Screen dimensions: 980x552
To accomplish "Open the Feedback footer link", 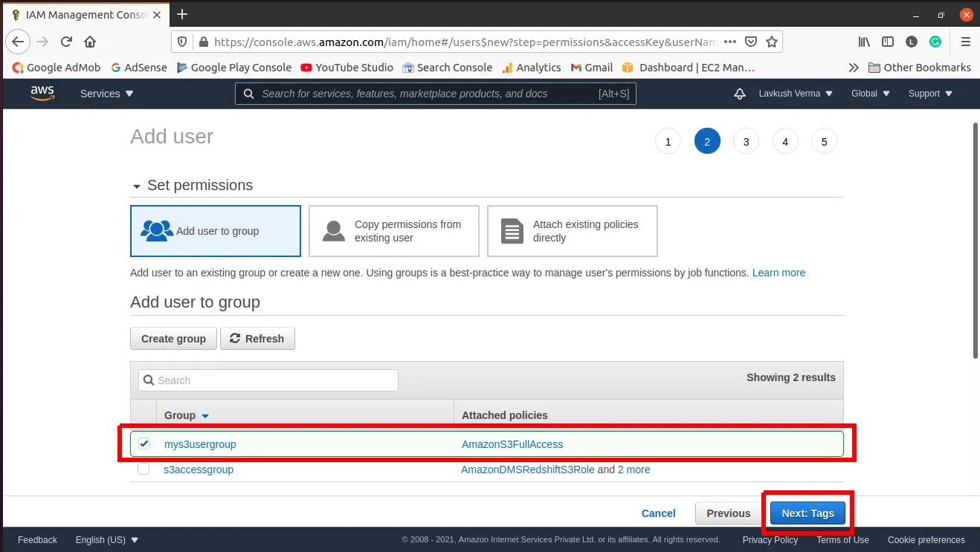I will [37, 540].
